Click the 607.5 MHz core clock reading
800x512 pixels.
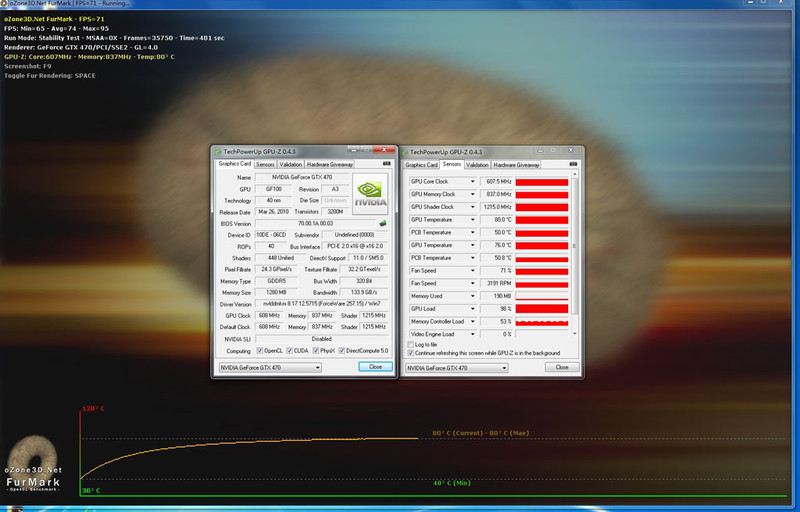click(496, 182)
